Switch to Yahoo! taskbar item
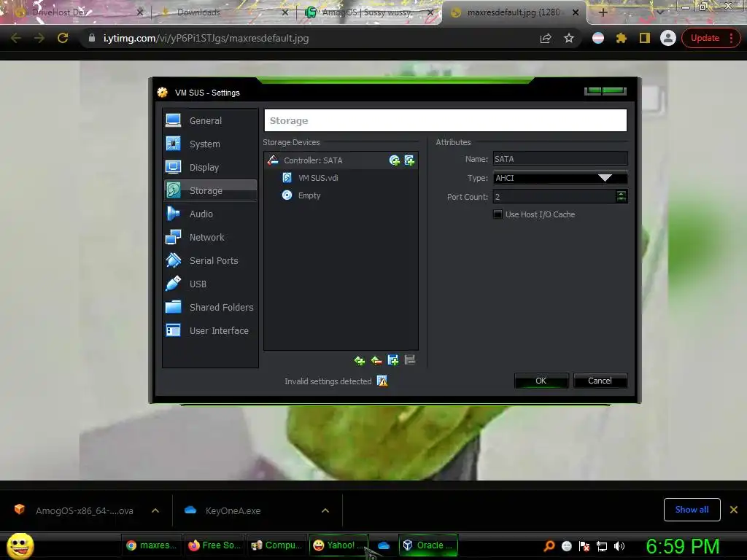The width and height of the screenshot is (747, 560). (338, 545)
